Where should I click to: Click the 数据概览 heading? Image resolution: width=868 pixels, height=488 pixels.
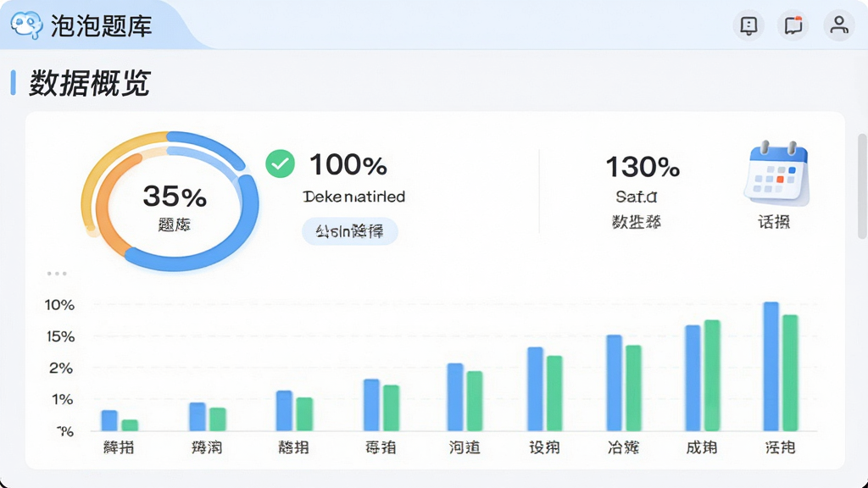coord(90,83)
